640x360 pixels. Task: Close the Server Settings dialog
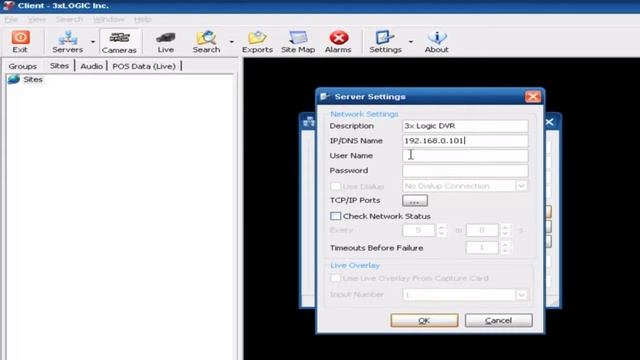533,97
